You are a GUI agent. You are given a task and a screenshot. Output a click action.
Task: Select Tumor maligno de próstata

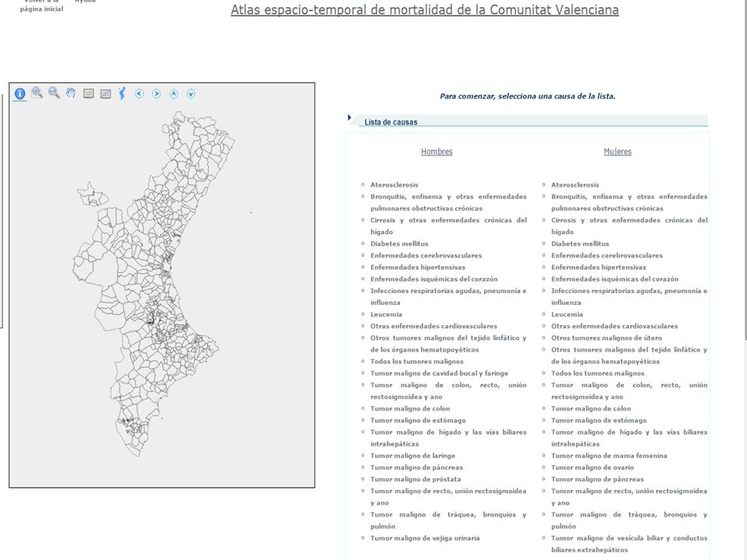pyautogui.click(x=416, y=480)
